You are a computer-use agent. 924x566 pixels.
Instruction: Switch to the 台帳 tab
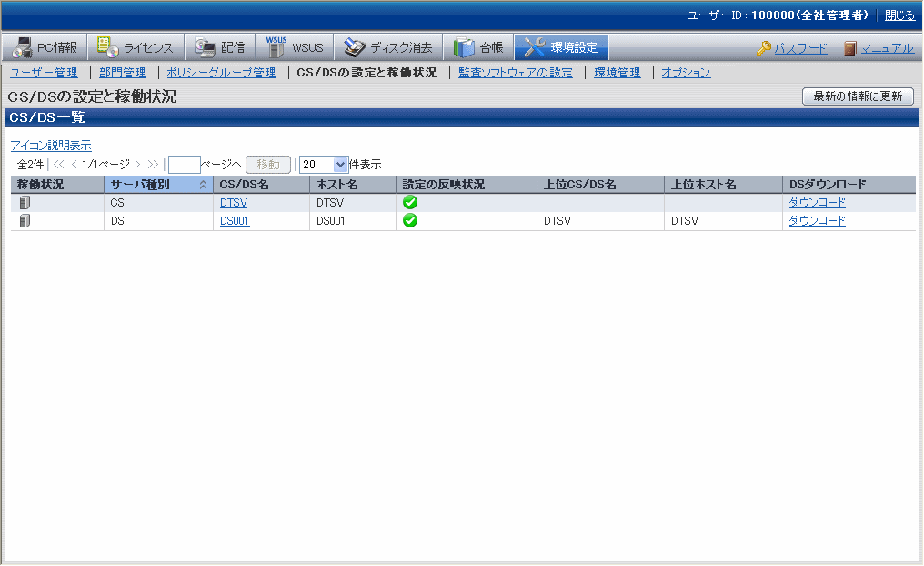(478, 47)
